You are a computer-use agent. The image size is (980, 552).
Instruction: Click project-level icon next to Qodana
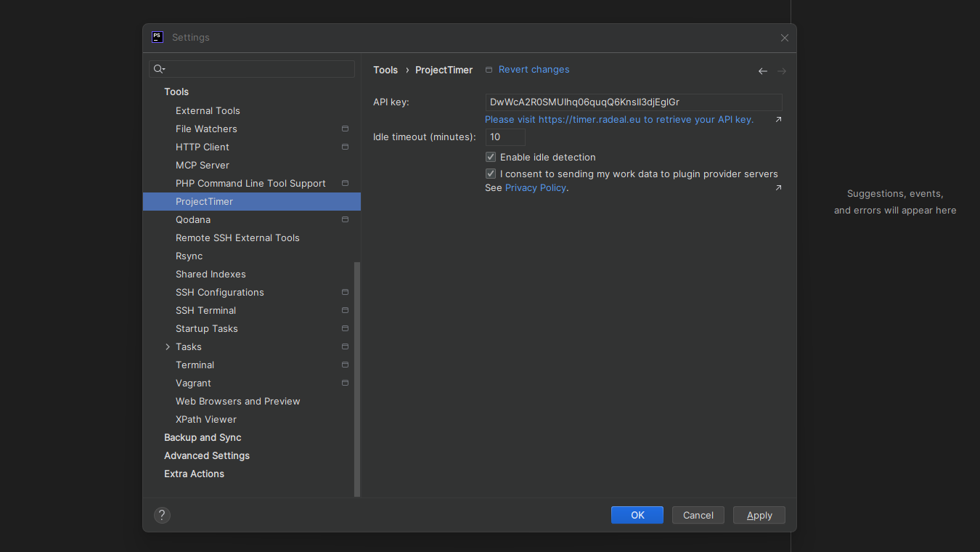click(x=345, y=219)
